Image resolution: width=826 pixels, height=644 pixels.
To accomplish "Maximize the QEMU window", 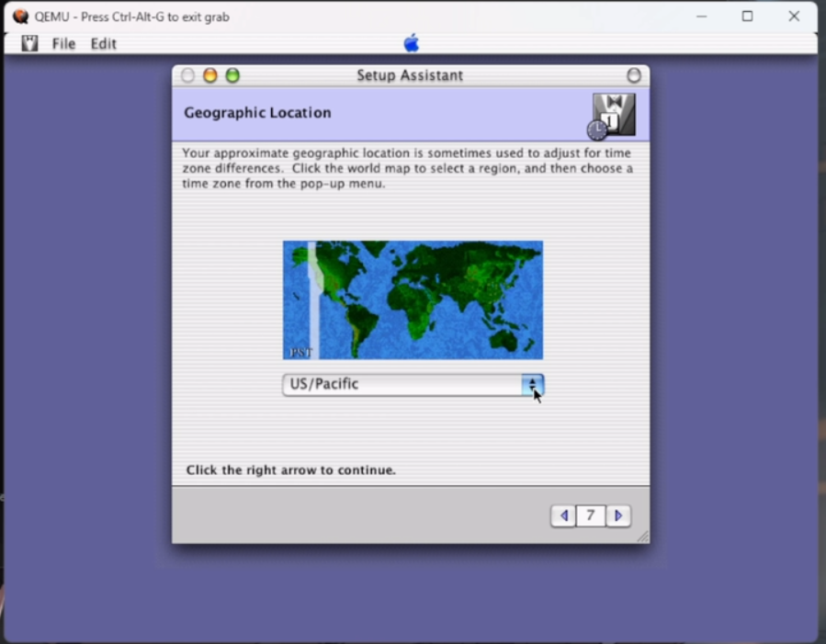I will 747,17.
